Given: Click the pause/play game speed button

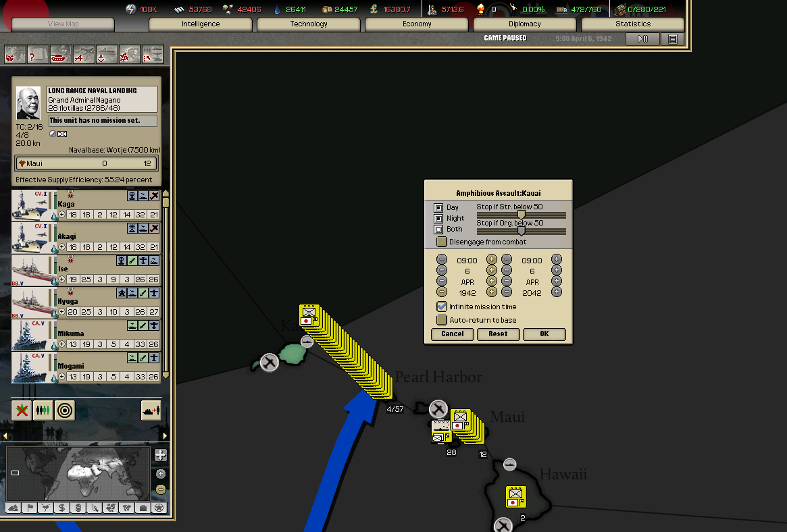Looking at the screenshot, I should click(x=642, y=39).
